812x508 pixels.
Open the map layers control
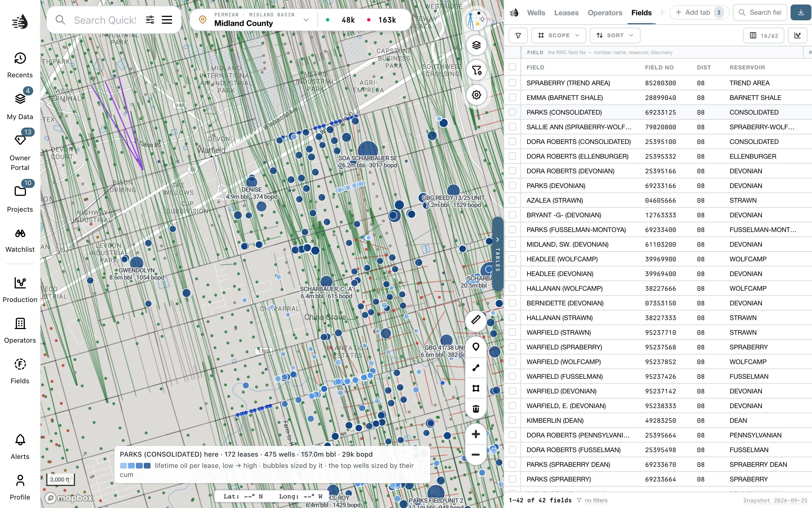[476, 45]
